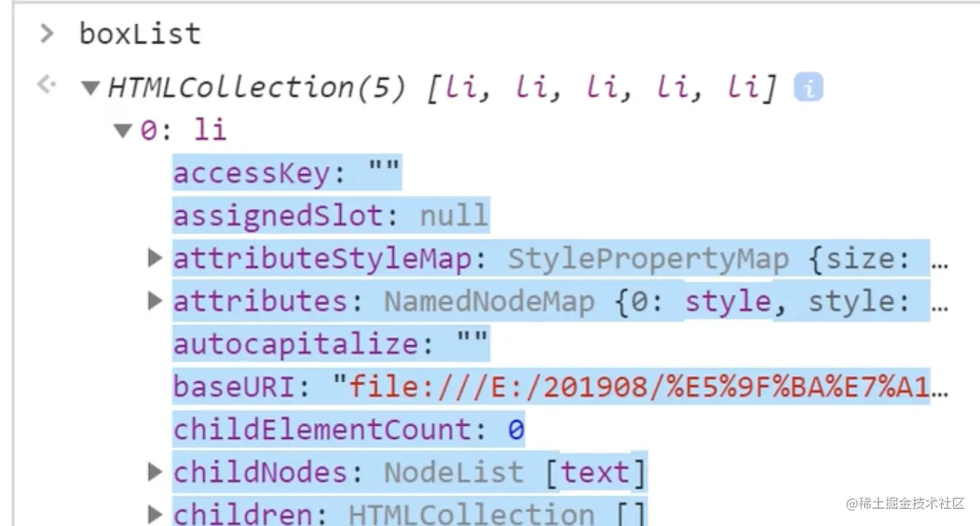This screenshot has width=980, height=526.
Task: Click the 'HTMLCollection(5)' label
Action: click(x=257, y=89)
